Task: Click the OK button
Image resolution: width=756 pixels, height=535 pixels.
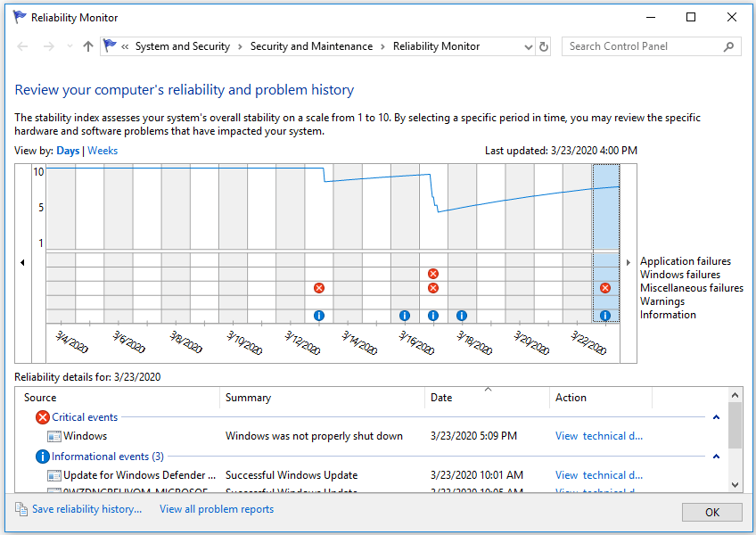Action: (711, 512)
